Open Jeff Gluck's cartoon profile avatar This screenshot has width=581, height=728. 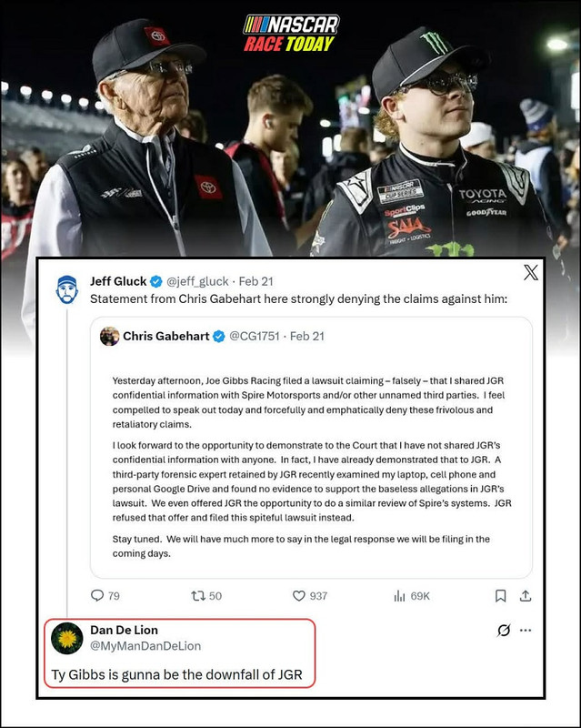[x=67, y=289]
